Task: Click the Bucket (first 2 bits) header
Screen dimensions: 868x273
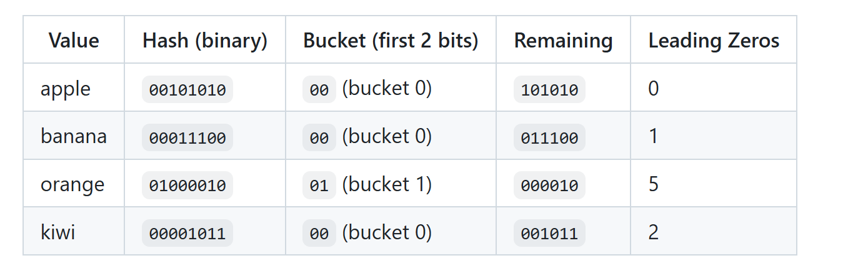Action: point(391,40)
